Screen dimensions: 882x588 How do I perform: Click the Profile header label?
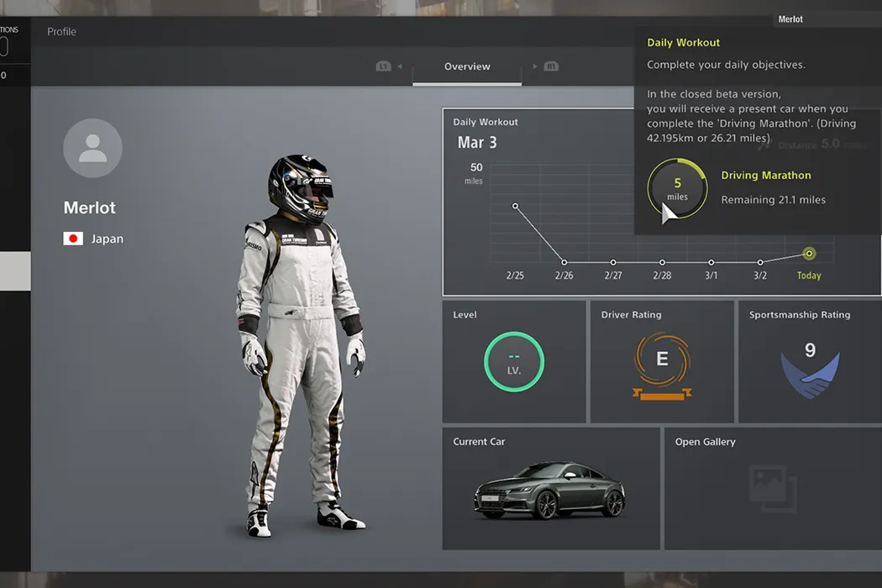point(61,32)
